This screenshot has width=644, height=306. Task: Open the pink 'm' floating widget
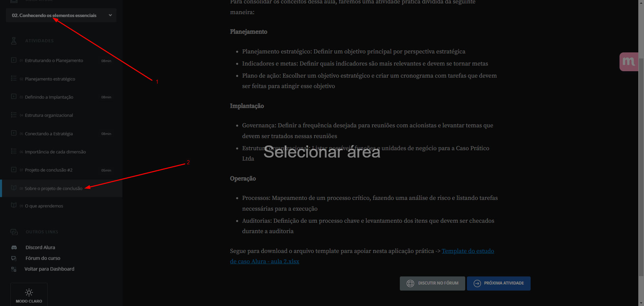pyautogui.click(x=629, y=62)
